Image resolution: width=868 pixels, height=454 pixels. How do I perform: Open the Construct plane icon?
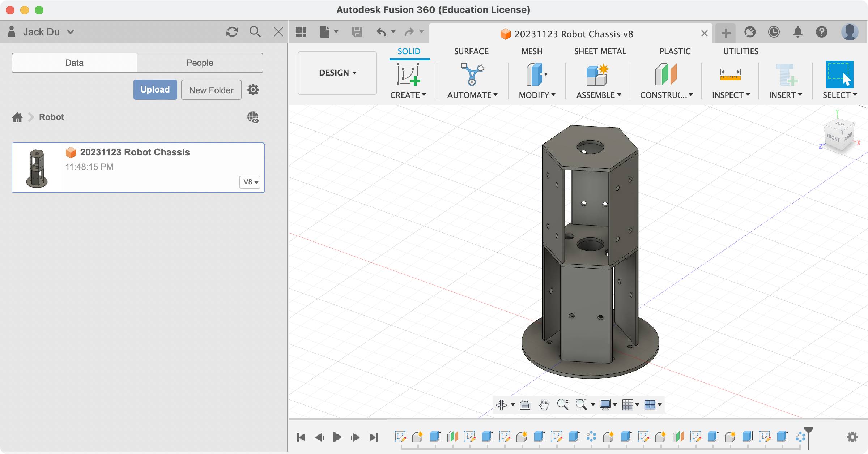pyautogui.click(x=666, y=74)
